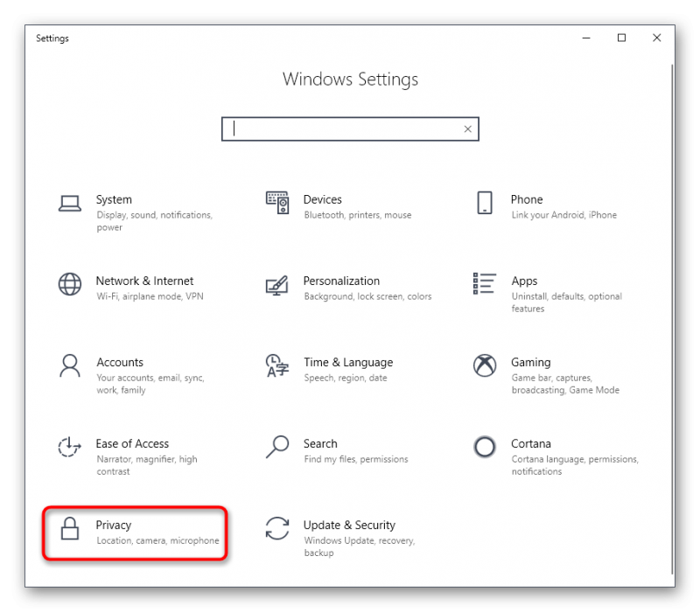Open Time & Language title

coord(348,363)
